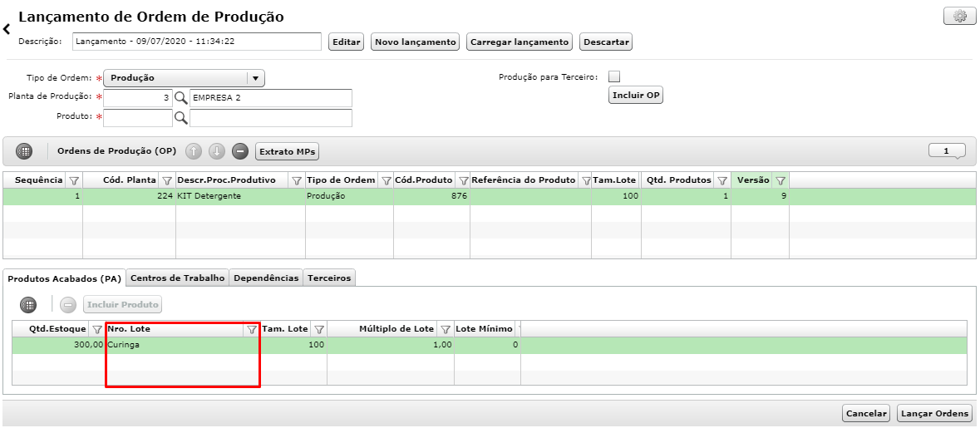Click the Editar button
The image size is (980, 428).
(x=347, y=42)
